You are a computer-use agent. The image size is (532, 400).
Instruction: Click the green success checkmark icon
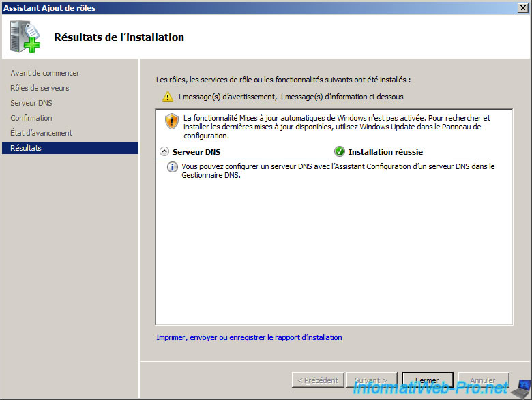339,151
